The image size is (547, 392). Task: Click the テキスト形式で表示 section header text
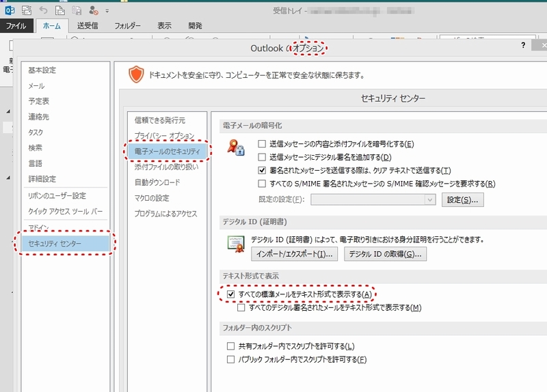[x=250, y=276]
